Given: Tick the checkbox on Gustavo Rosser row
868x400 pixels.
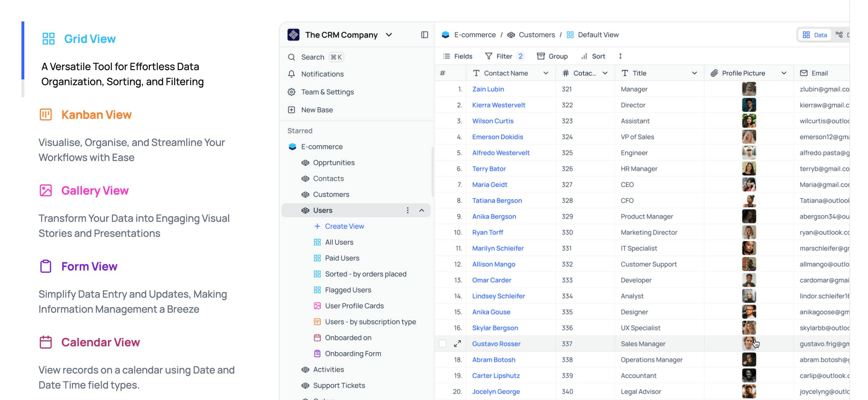Looking at the screenshot, I should click(443, 343).
